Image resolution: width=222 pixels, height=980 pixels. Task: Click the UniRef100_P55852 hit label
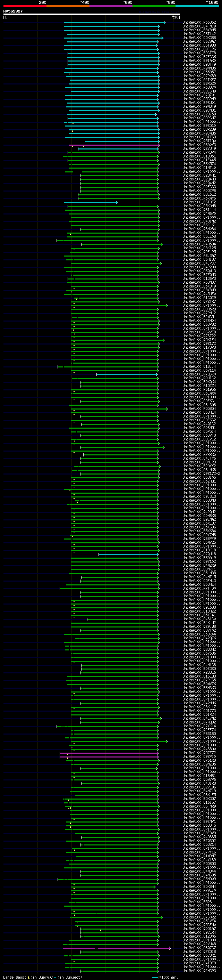pos(199,23)
